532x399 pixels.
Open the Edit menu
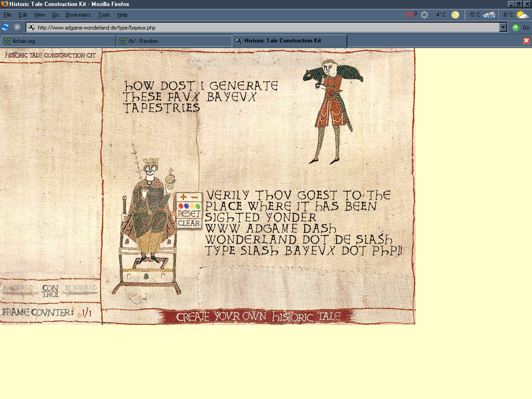23,15
